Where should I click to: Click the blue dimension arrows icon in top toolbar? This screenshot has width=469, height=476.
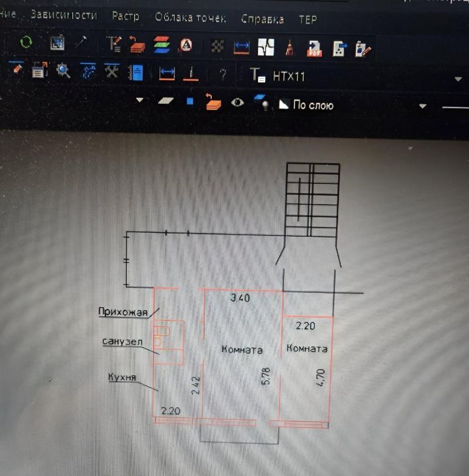(x=242, y=46)
